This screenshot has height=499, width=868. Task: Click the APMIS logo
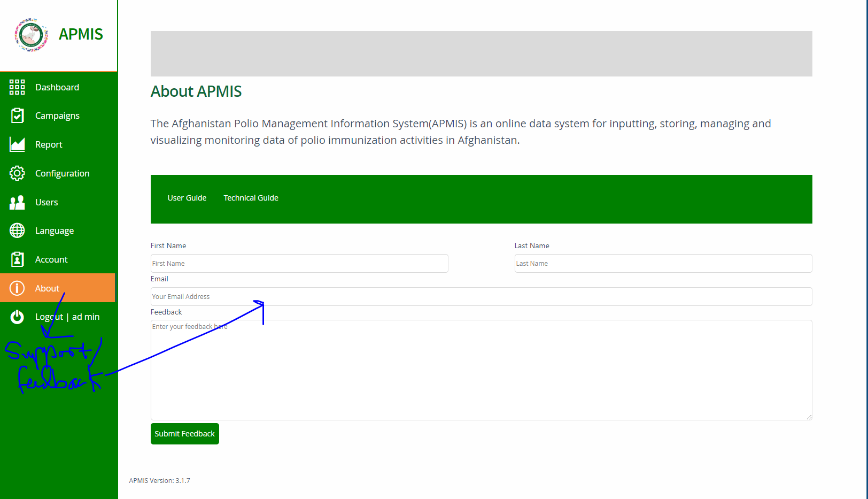[30, 34]
